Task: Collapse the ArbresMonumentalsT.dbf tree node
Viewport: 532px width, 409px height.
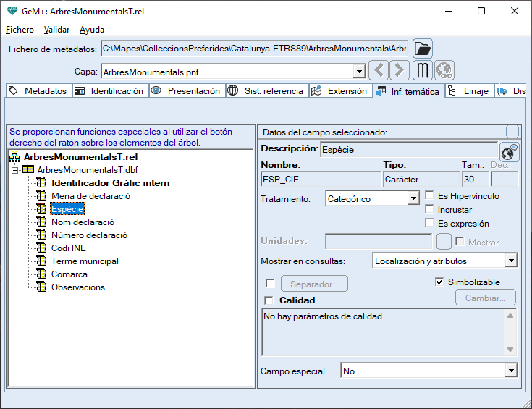Action: [x=14, y=169]
